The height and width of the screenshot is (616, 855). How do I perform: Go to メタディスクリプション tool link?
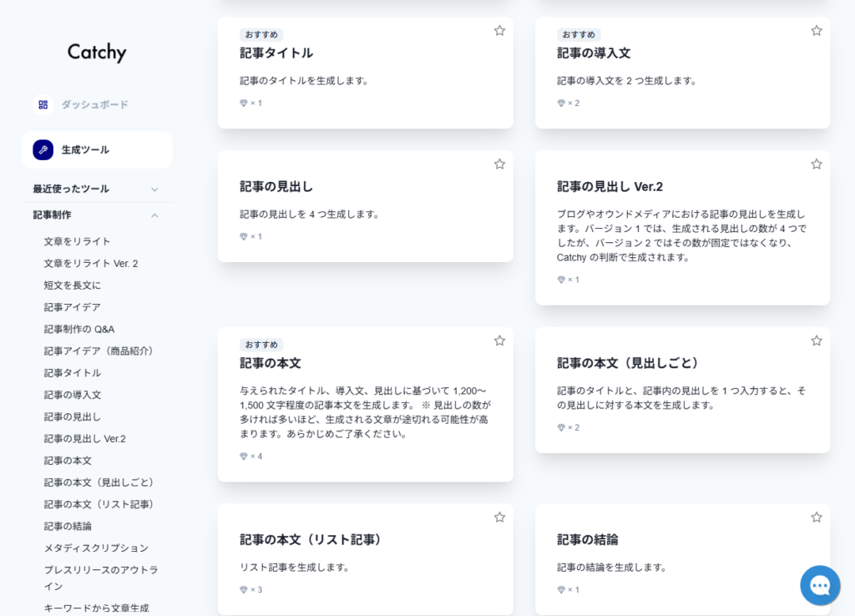(96, 548)
